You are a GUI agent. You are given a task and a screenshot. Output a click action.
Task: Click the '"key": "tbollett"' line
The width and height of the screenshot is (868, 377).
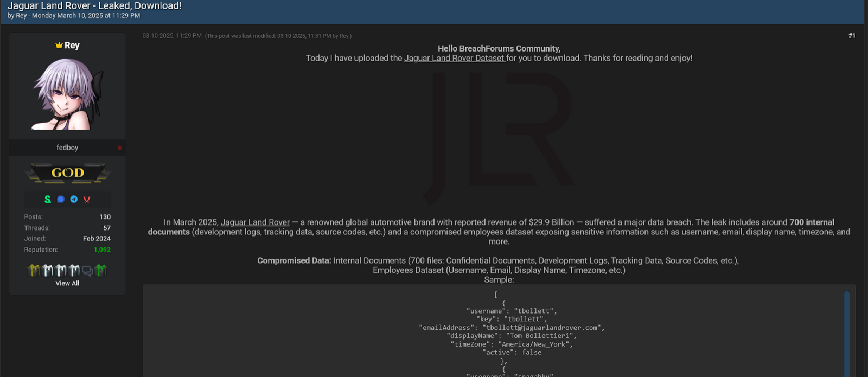pyautogui.click(x=512, y=319)
